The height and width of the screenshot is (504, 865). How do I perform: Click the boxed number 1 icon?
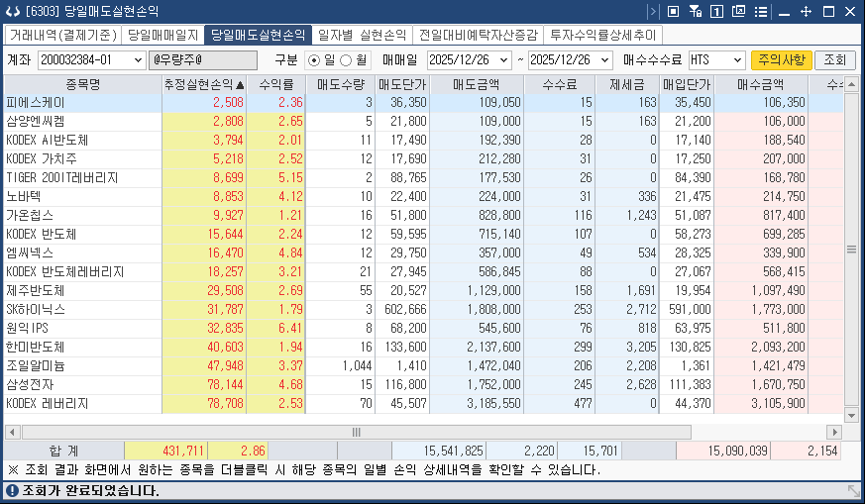(716, 11)
